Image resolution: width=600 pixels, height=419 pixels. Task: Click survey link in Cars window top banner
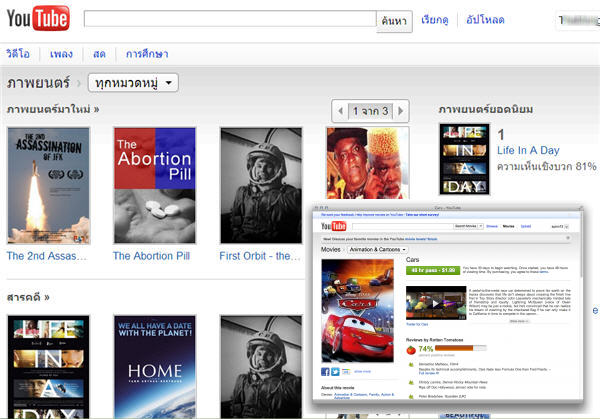pos(422,215)
